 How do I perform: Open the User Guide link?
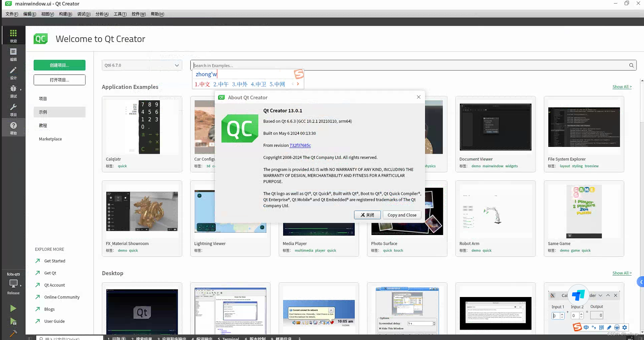[x=54, y=321]
